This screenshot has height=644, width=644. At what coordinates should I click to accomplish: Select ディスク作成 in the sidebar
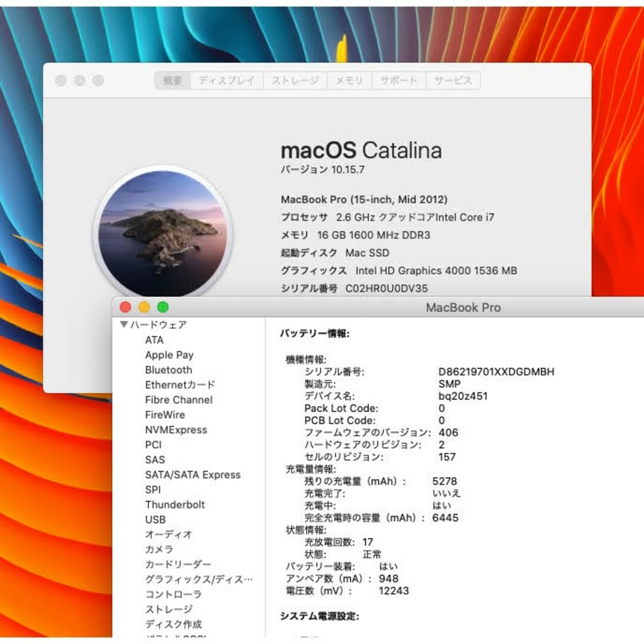[174, 624]
